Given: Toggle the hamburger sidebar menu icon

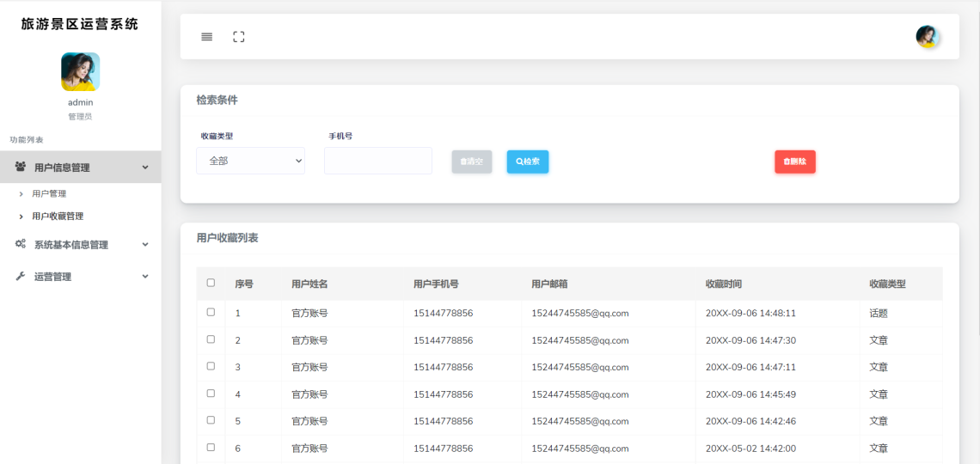Looking at the screenshot, I should click(207, 37).
